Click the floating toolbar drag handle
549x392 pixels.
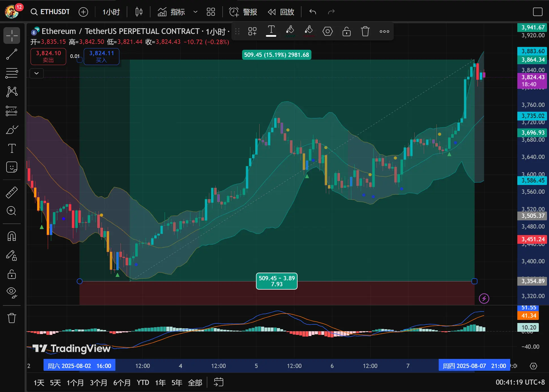click(x=237, y=31)
